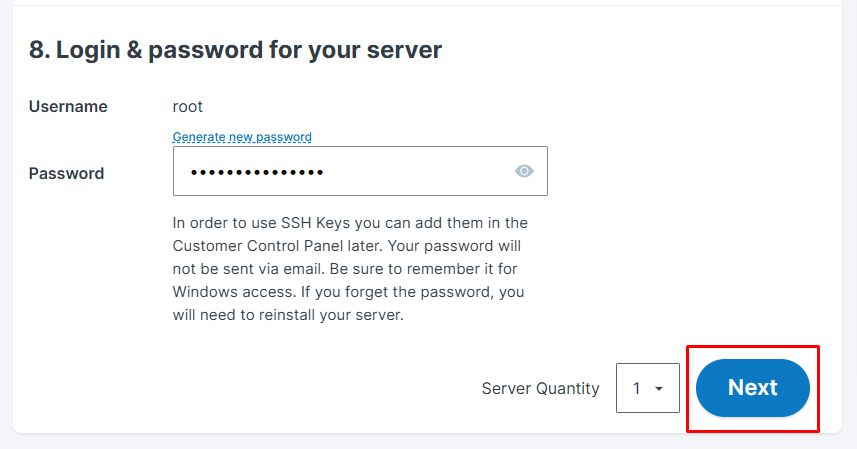
Task: Click the Generate new password link
Action: pyautogui.click(x=242, y=137)
